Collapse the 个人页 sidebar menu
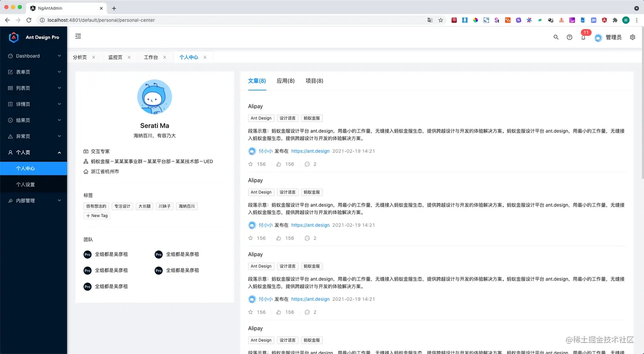The width and height of the screenshot is (644, 354). pos(34,152)
